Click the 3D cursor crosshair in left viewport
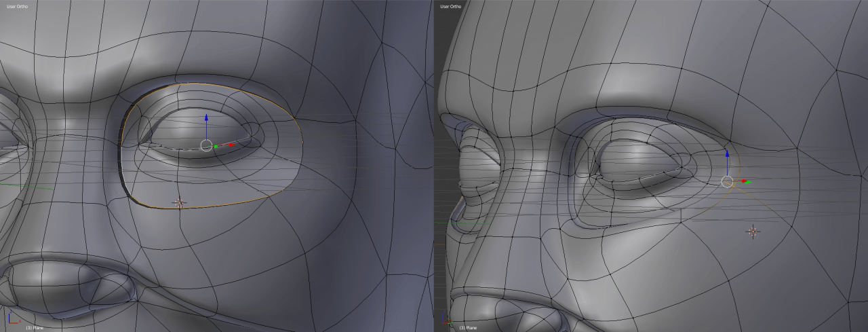 click(x=179, y=202)
